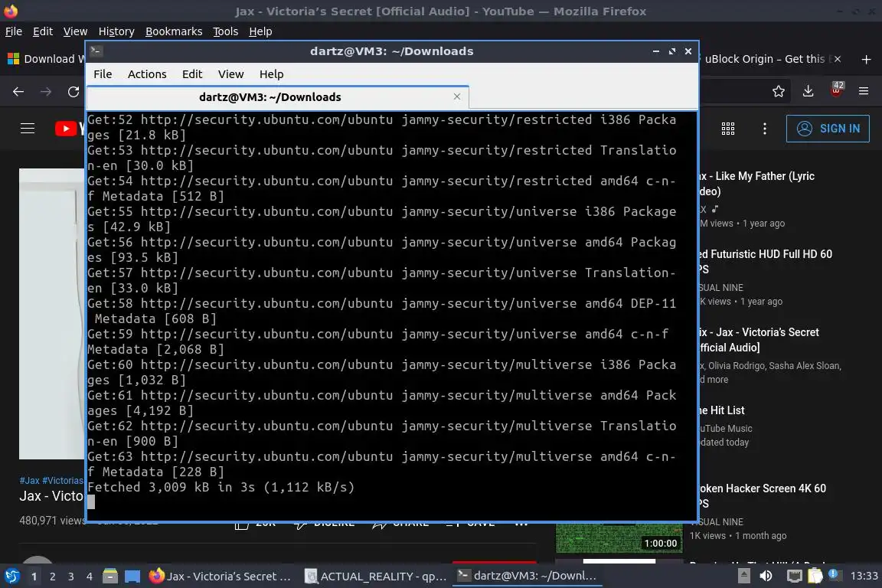Bookmark this page with star icon

779,91
